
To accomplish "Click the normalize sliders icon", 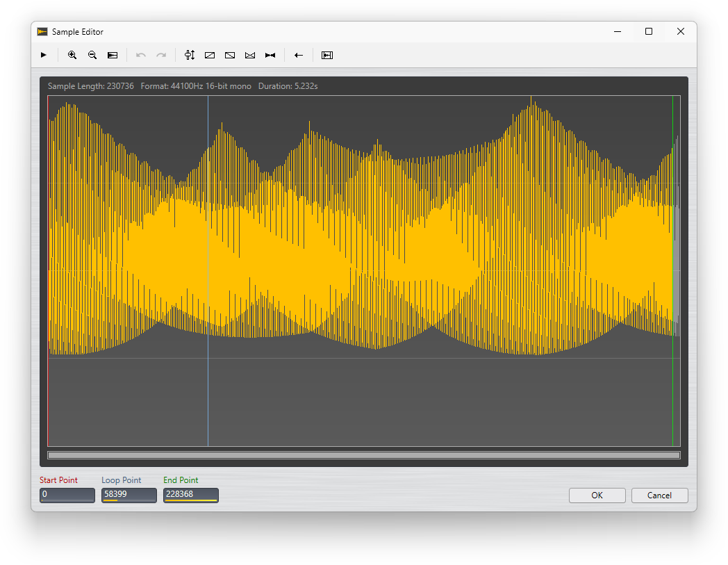I will coord(190,55).
